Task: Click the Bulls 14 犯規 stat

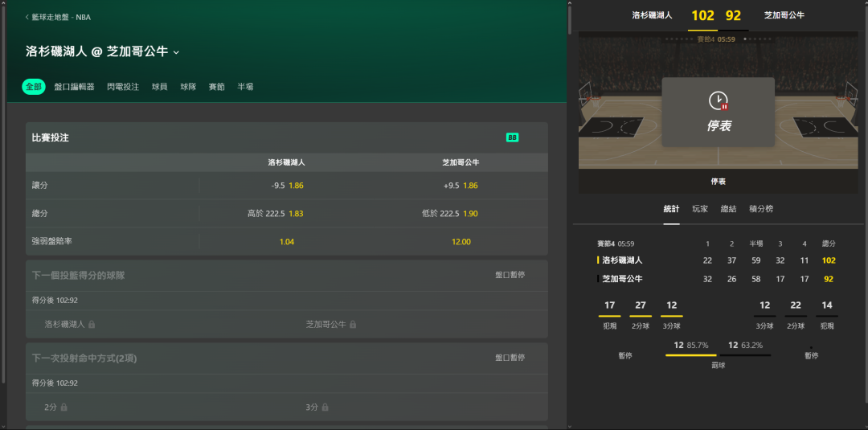Action: coord(827,313)
